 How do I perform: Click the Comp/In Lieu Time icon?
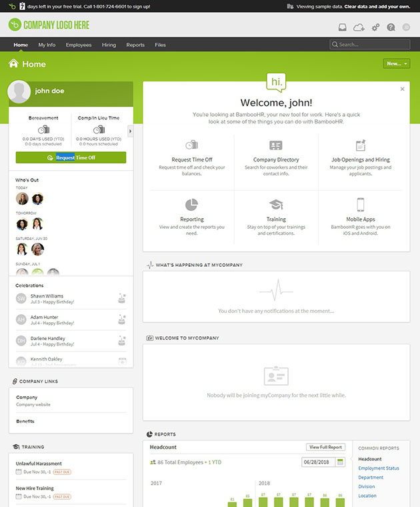pos(99,130)
